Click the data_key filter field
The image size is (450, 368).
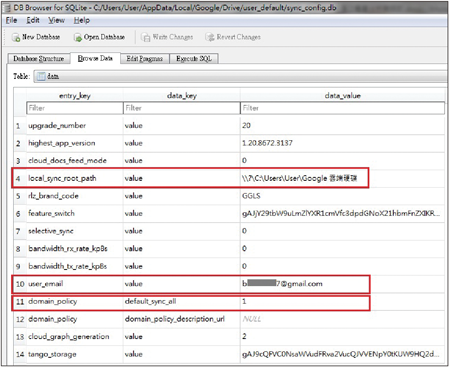[x=182, y=108]
